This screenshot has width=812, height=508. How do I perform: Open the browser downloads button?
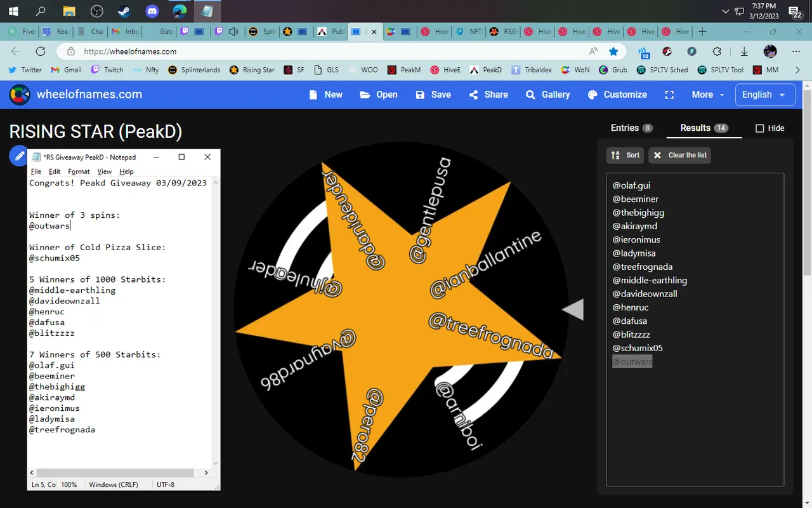[x=744, y=51]
